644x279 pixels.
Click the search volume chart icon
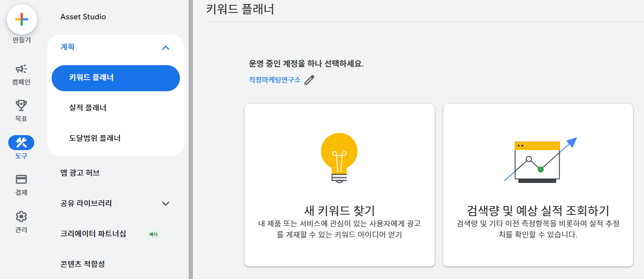coord(538,160)
